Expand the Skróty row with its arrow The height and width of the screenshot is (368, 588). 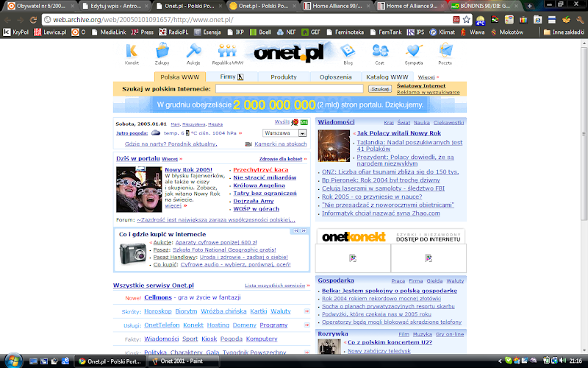click(x=306, y=311)
